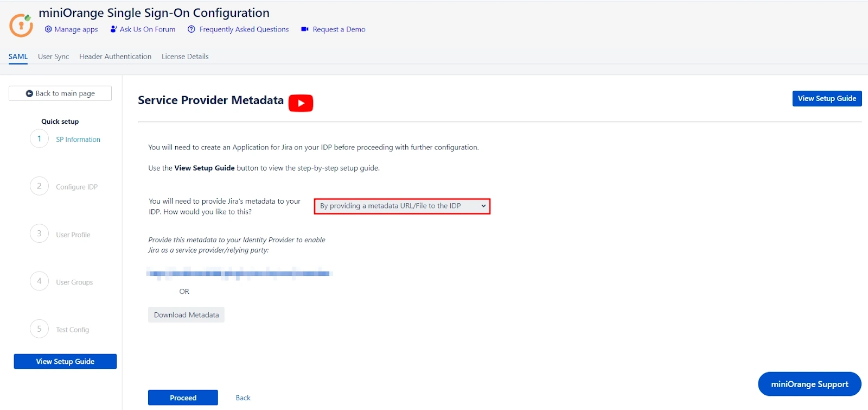Open Frequently Asked Questions link
Image resolution: width=868 pixels, height=410 pixels.
pyautogui.click(x=244, y=29)
